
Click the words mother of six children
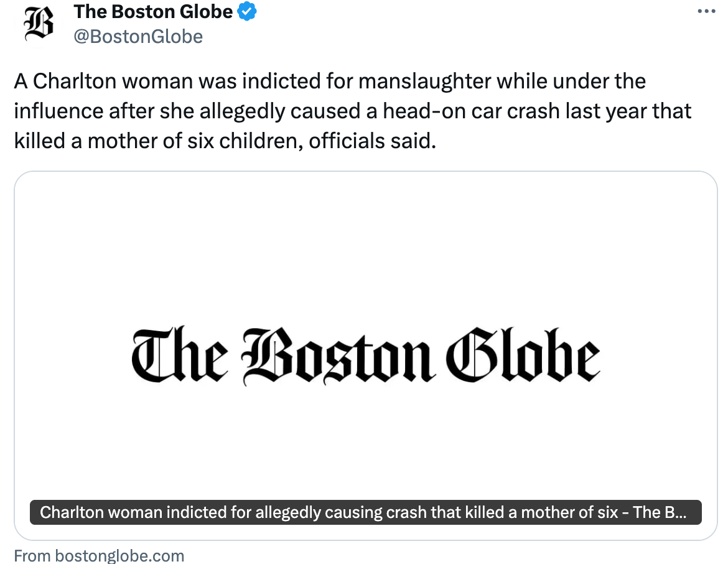pyautogui.click(x=205, y=141)
